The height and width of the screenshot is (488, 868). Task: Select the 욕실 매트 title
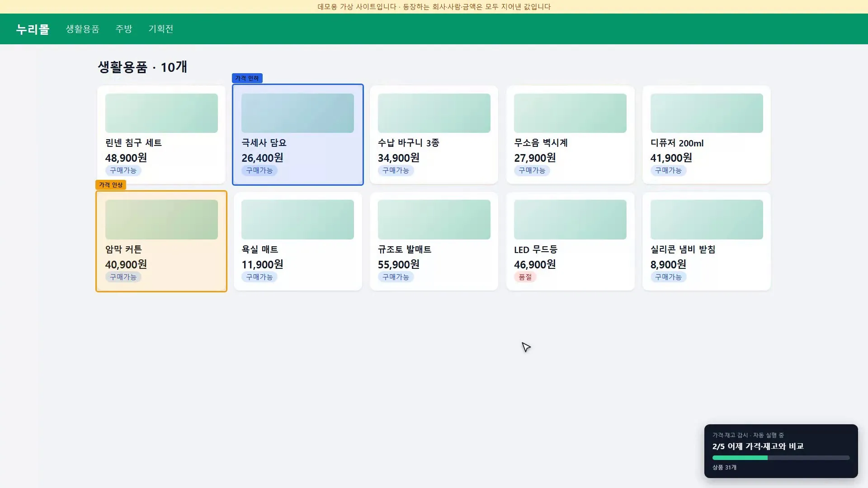point(260,249)
